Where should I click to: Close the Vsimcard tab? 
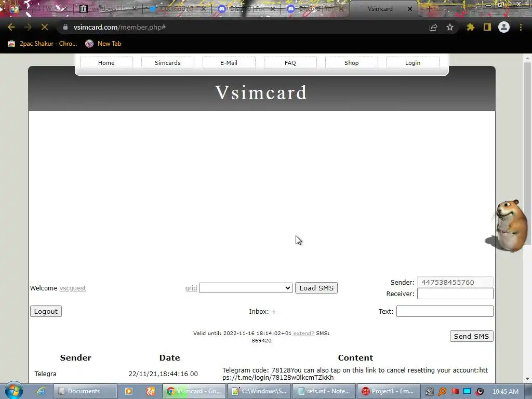[410, 9]
